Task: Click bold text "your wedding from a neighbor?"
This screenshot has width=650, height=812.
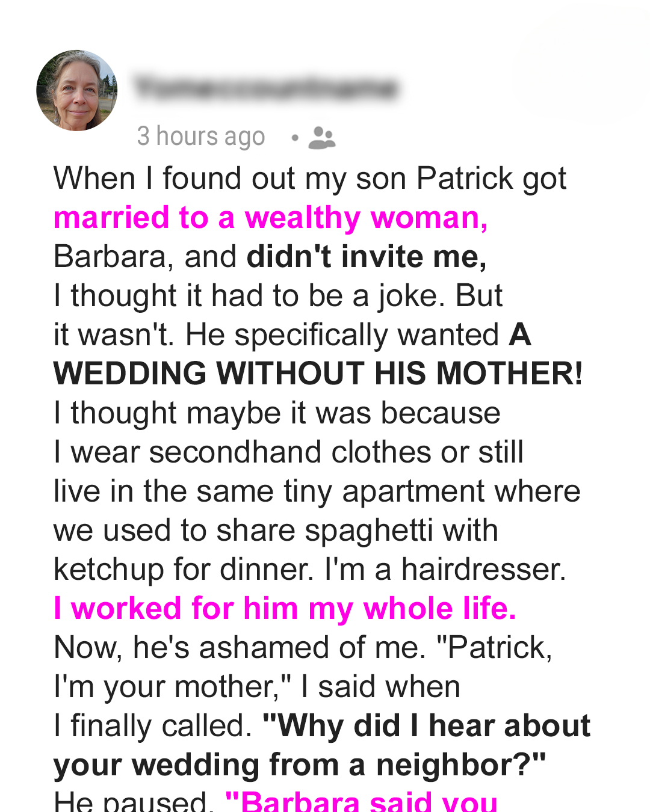Action: (x=300, y=765)
